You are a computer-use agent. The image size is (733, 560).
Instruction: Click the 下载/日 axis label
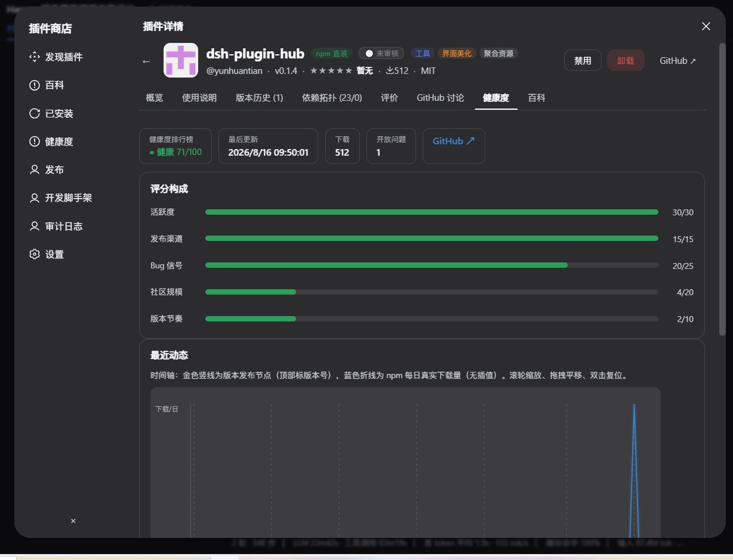click(x=167, y=409)
